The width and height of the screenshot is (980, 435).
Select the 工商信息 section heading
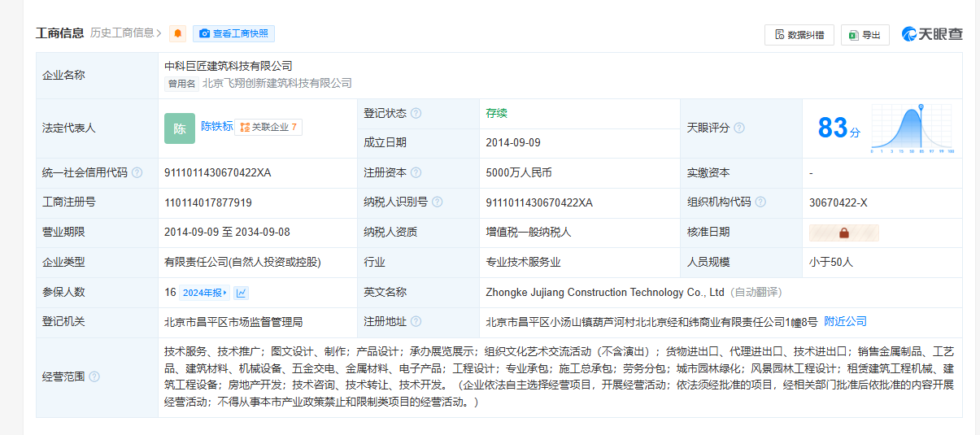point(60,33)
